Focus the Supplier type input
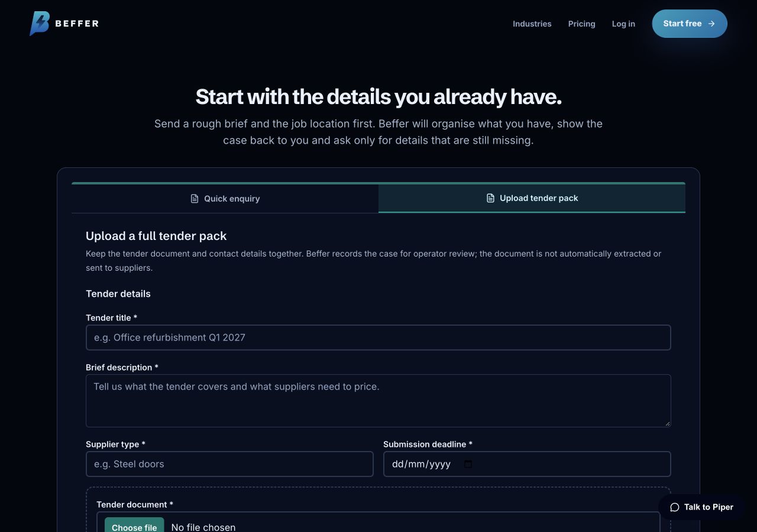The width and height of the screenshot is (757, 532). coord(229,464)
